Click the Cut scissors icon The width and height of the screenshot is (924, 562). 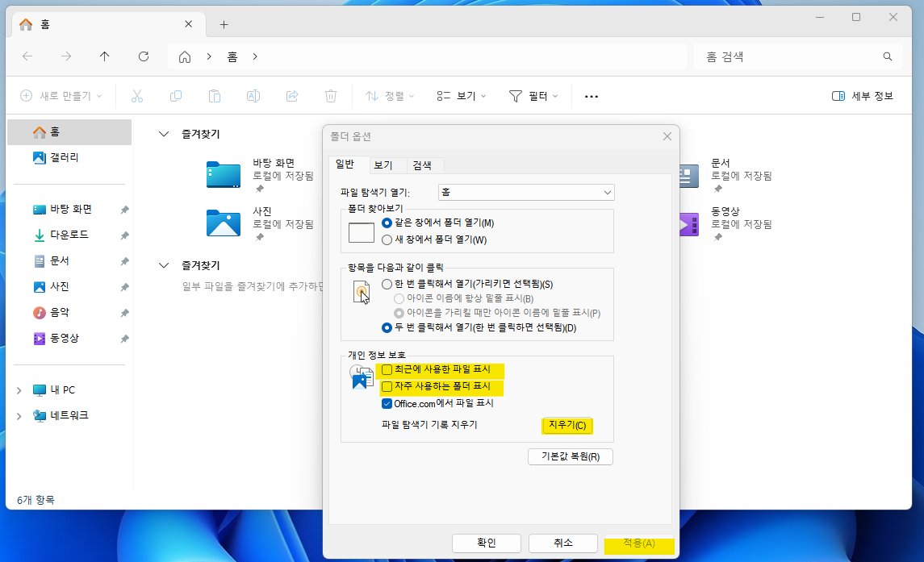point(136,96)
